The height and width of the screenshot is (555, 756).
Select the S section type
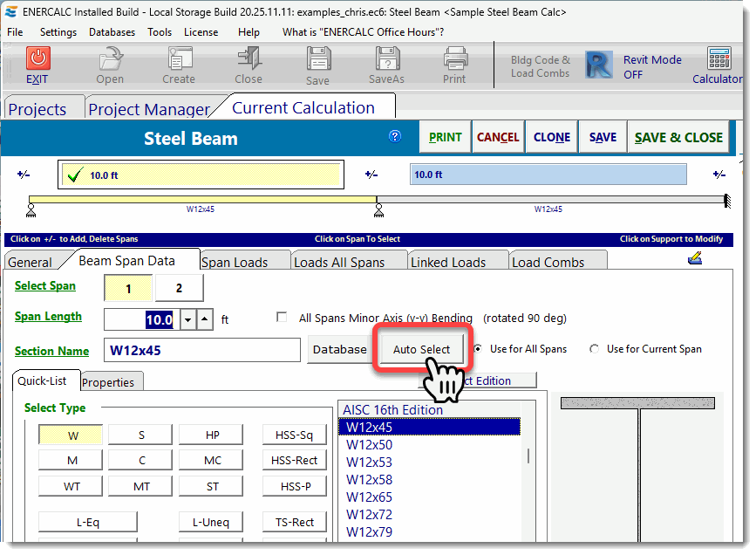pyautogui.click(x=140, y=435)
